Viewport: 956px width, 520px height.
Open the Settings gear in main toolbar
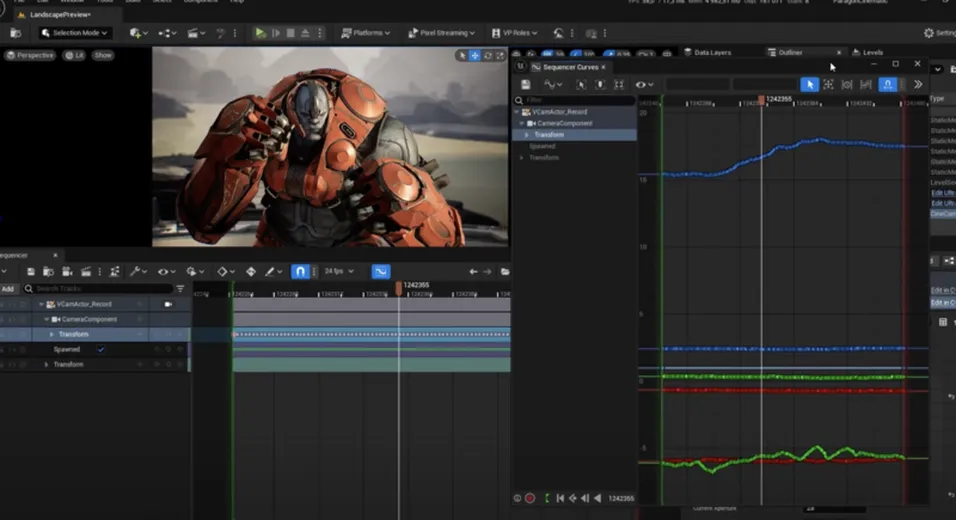pos(938,33)
